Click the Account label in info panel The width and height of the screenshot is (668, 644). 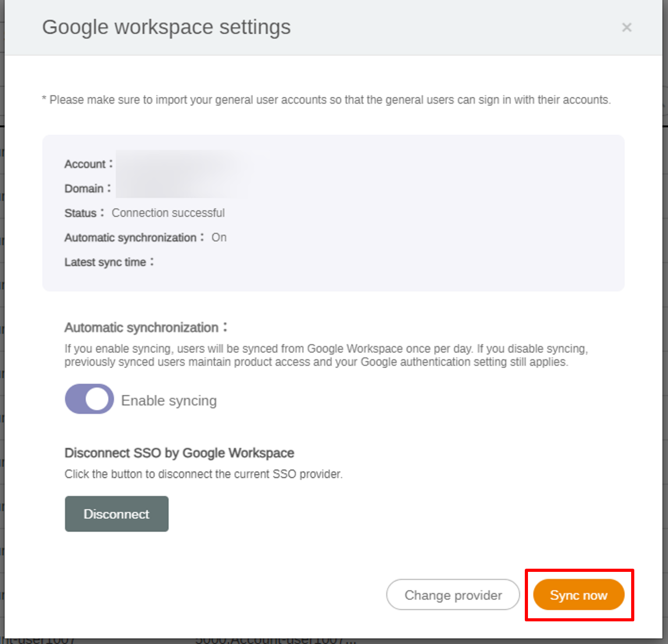pyautogui.click(x=88, y=164)
